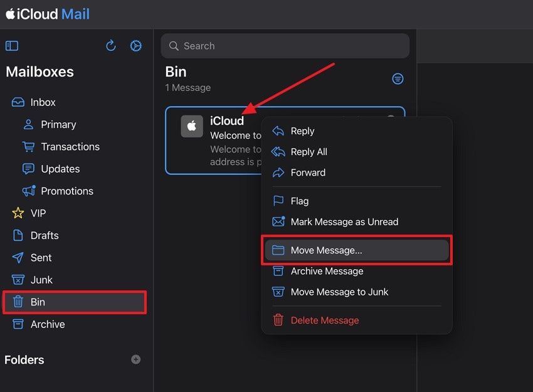Select Forward in the context menu
Image resolution: width=533 pixels, height=392 pixels.
tap(357, 172)
